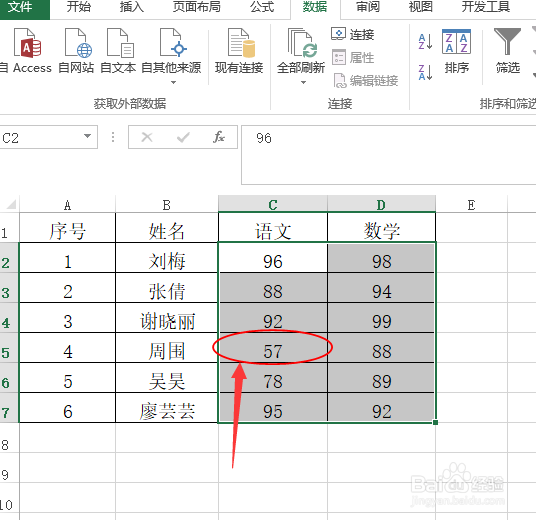Image resolution: width=536 pixels, height=520 pixels.
Task: Switch to the 审阅 (Review) tab
Action: pos(368,7)
